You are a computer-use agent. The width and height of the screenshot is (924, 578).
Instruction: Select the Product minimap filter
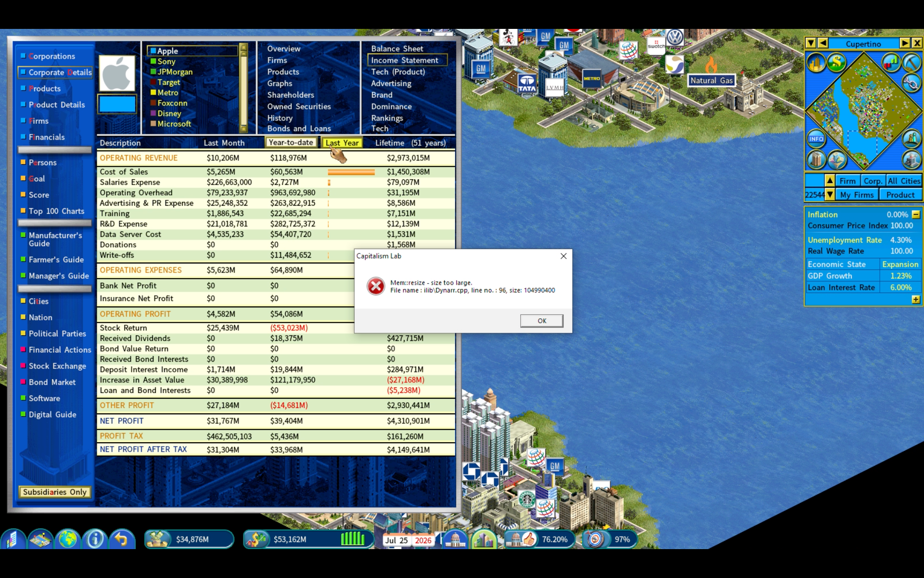(x=900, y=195)
